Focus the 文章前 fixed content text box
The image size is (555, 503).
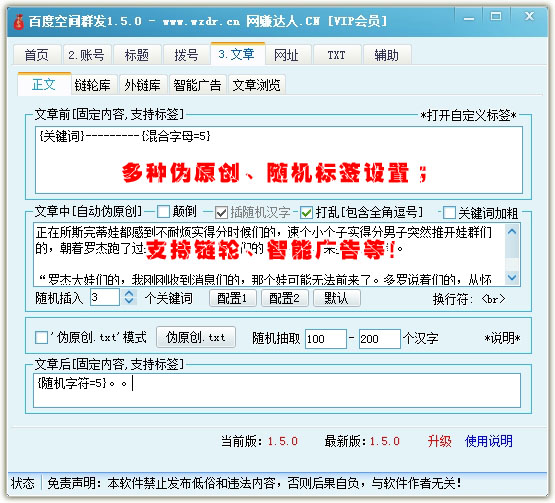click(x=279, y=160)
